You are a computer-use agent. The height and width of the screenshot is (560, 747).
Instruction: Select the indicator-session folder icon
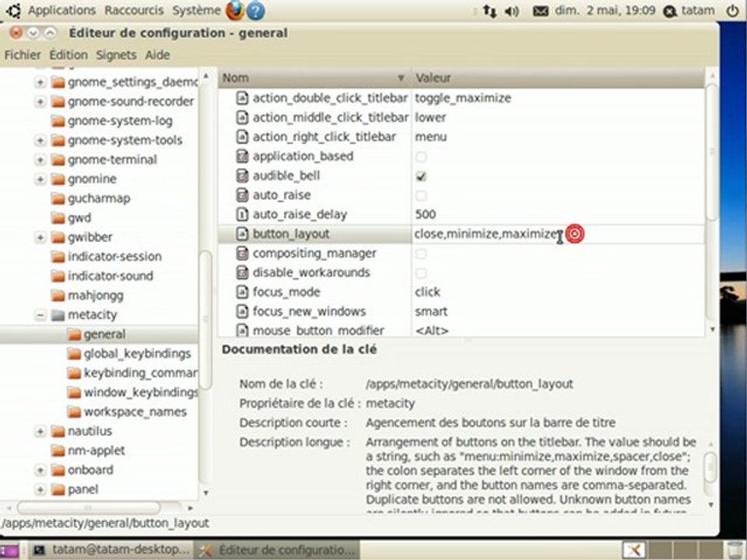click(58, 257)
